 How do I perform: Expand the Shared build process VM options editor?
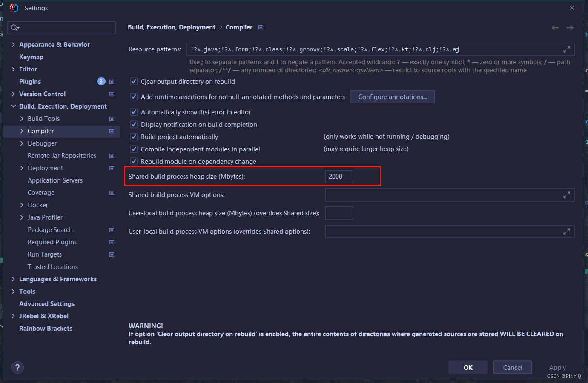click(x=567, y=195)
